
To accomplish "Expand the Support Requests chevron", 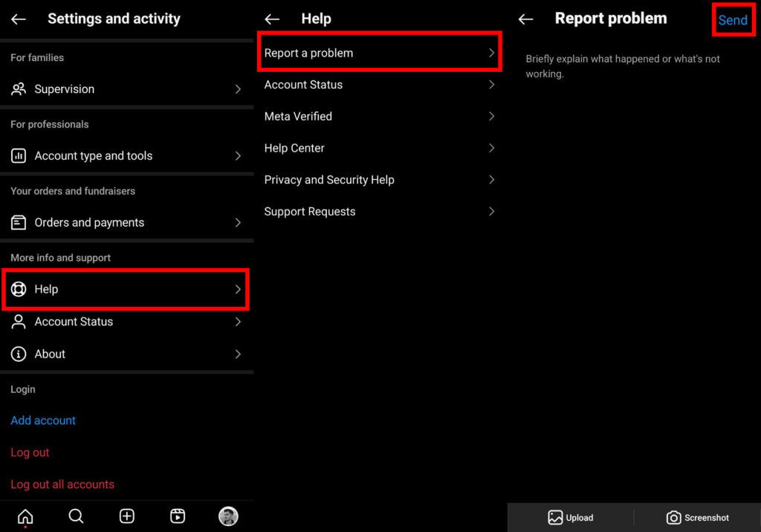I will point(491,212).
